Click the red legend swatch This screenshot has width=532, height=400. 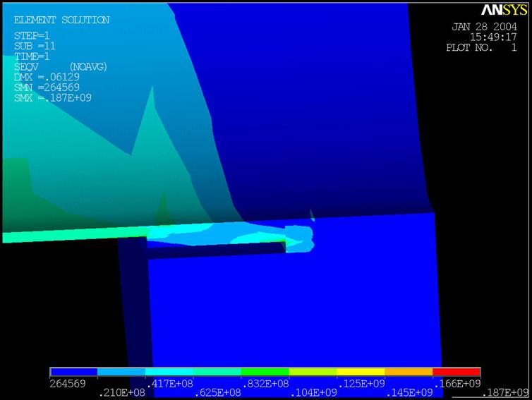click(457, 372)
